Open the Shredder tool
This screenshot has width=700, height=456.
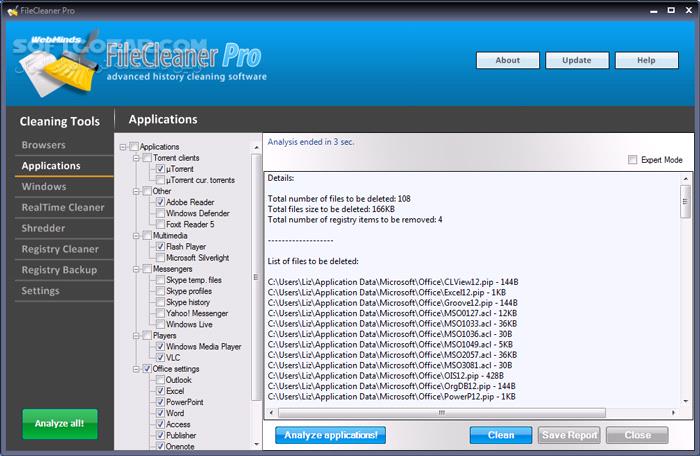coord(43,228)
